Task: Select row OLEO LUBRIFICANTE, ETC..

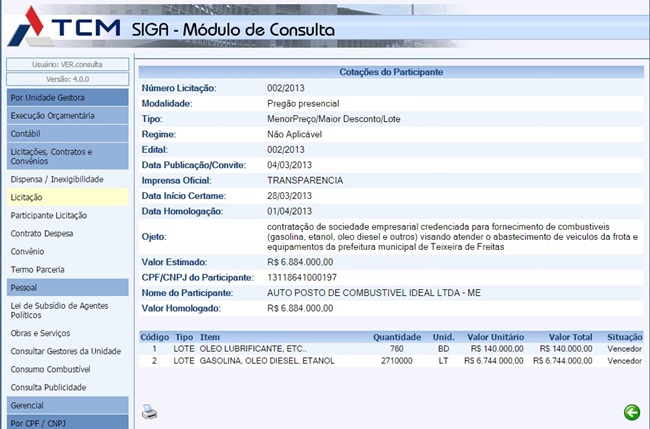Action: pyautogui.click(x=391, y=349)
